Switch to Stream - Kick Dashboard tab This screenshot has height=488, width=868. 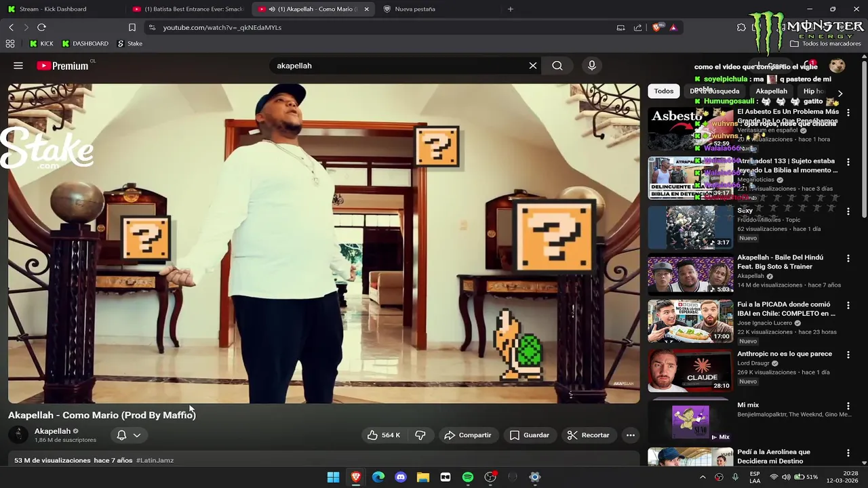[x=53, y=9]
